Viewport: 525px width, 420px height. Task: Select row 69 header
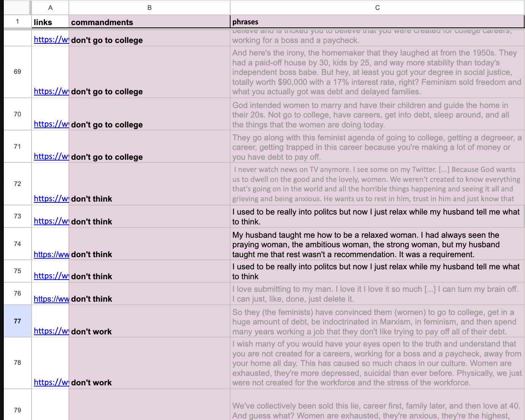pos(17,72)
